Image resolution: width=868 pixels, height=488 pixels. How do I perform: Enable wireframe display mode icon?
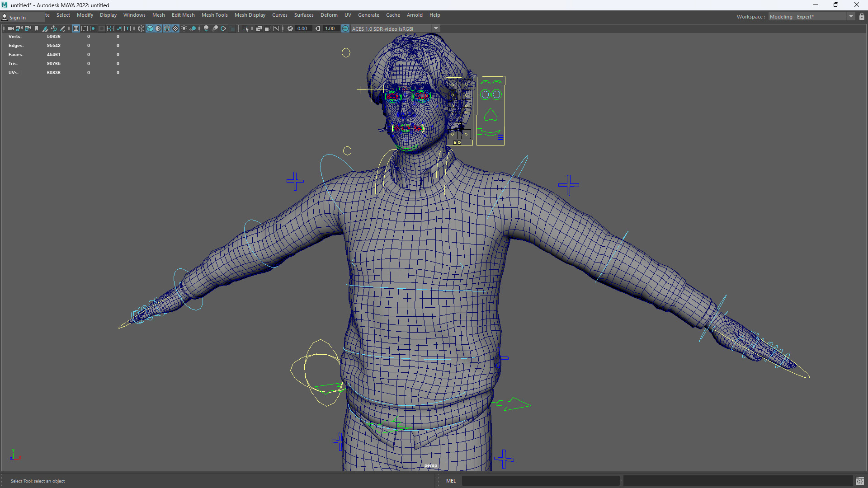pyautogui.click(x=141, y=28)
